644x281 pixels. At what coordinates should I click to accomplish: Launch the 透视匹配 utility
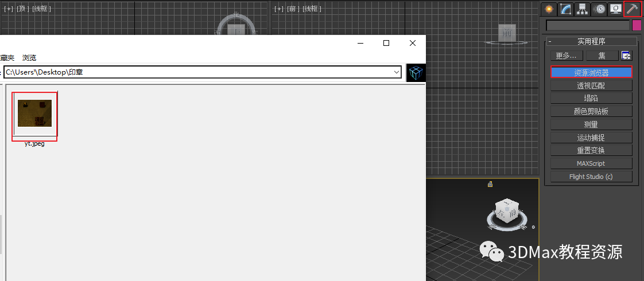pyautogui.click(x=591, y=85)
